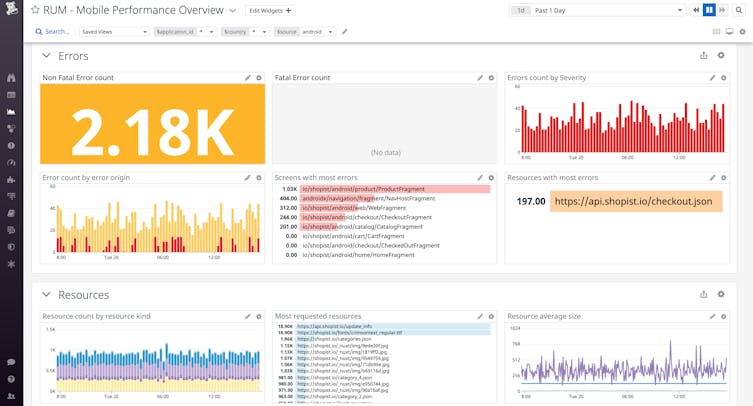Screen dimensions: 753x406
Task: Click the 2.18K non fatal error value
Action: coord(153,133)
